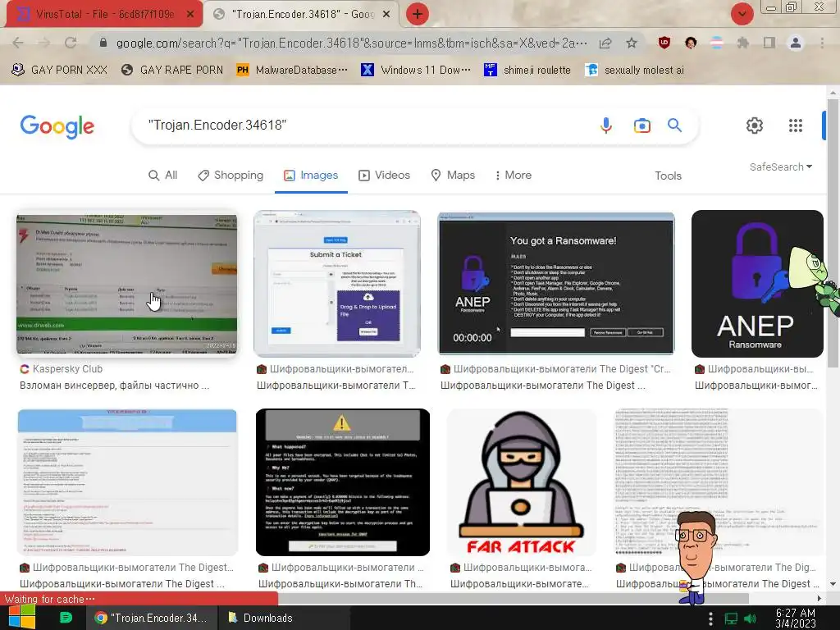Open the Google apps grid
The height and width of the screenshot is (630, 840).
(796, 126)
